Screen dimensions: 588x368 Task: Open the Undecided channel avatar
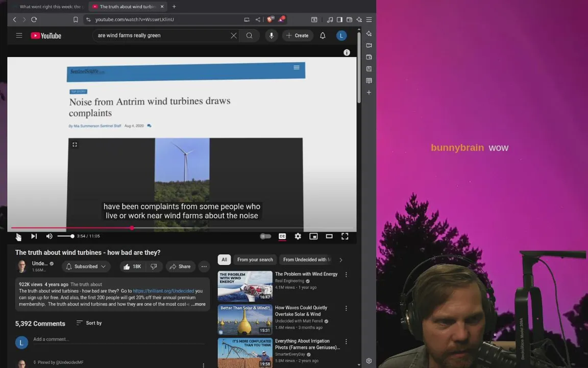click(22, 266)
